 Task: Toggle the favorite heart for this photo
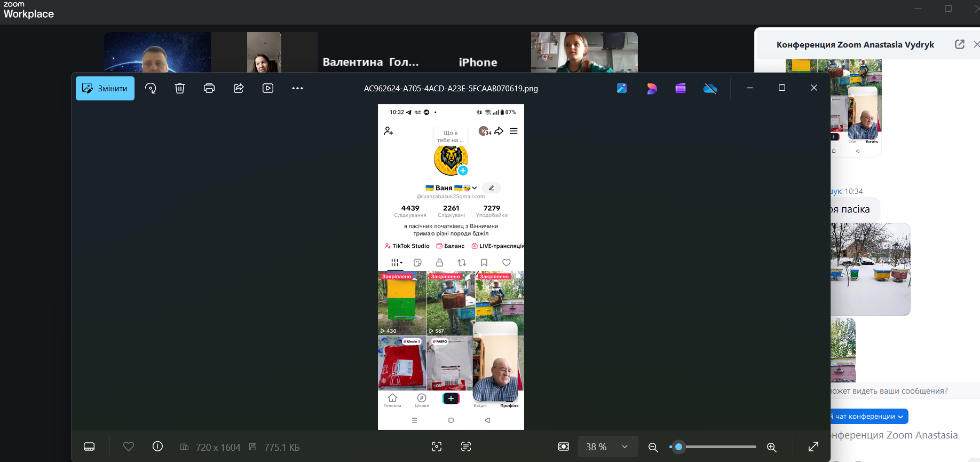(129, 447)
